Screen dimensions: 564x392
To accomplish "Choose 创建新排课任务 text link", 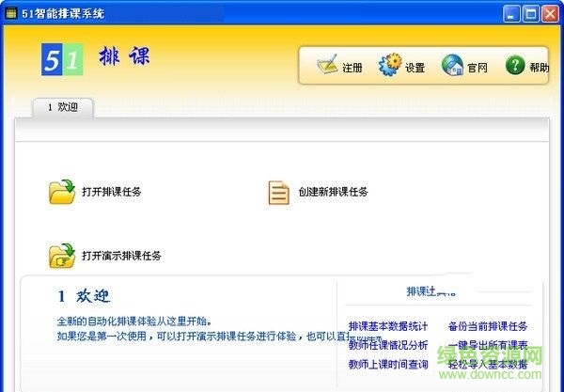I will pos(333,192).
